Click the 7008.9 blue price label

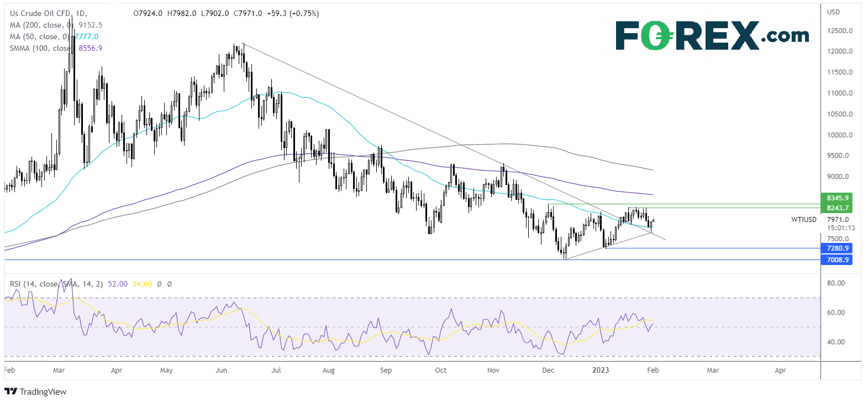click(837, 259)
